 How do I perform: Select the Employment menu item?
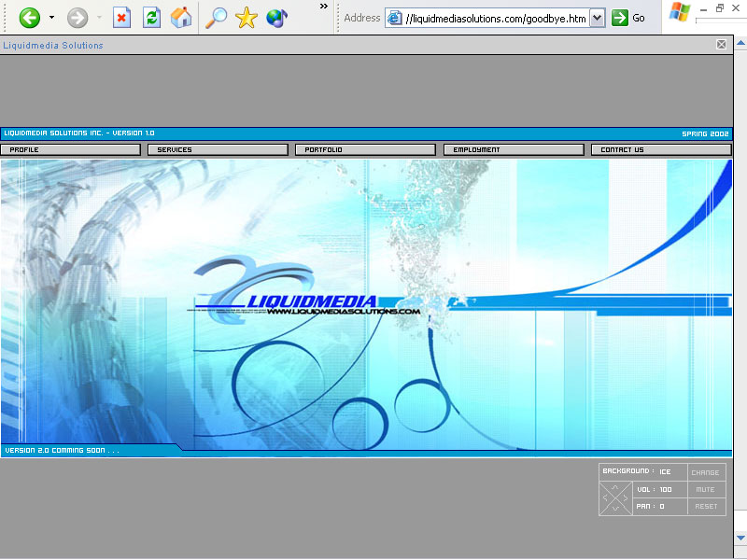(x=514, y=148)
